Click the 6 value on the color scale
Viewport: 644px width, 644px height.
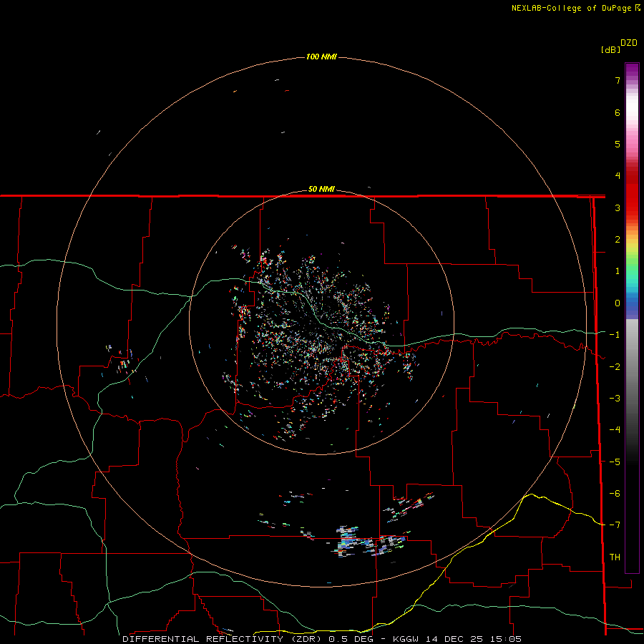(x=618, y=112)
